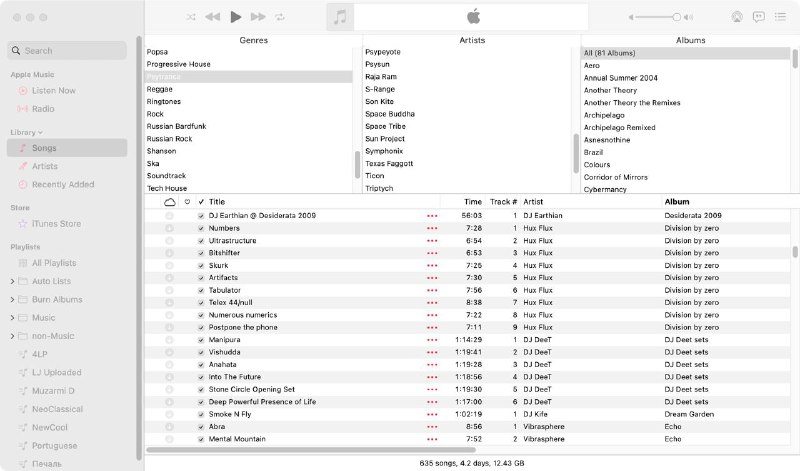Select Progressive House genre

point(179,64)
